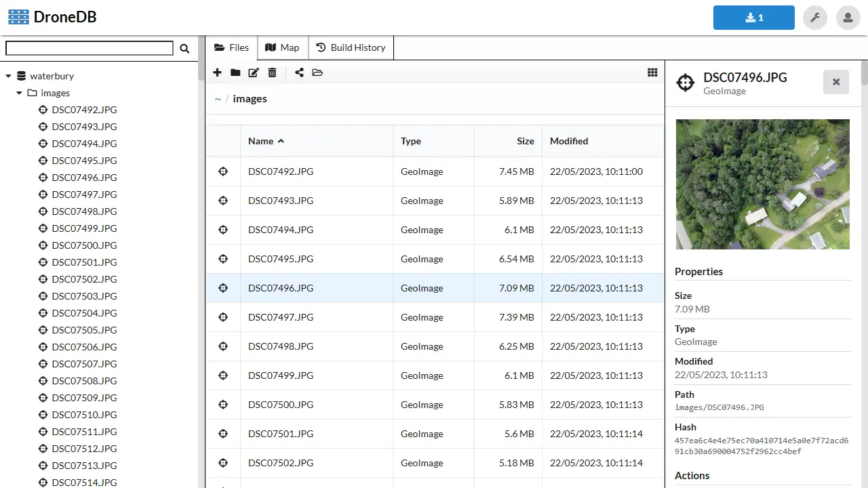Click the trash delete icon
The height and width of the screenshot is (488, 868).
coord(272,73)
